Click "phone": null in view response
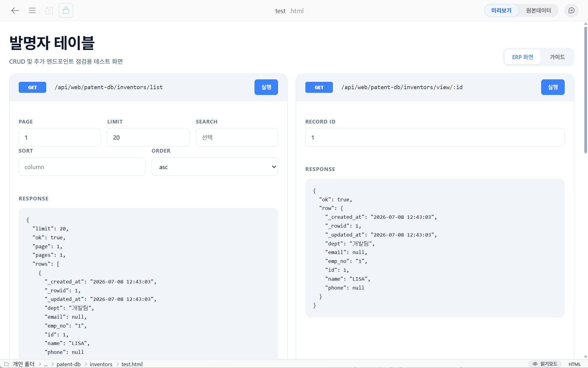The image size is (588, 368). pyautogui.click(x=345, y=288)
